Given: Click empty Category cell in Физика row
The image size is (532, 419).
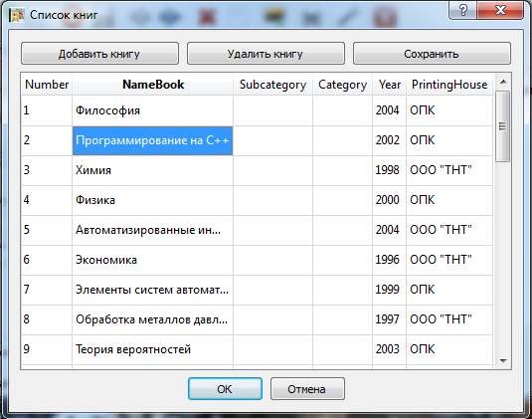Looking at the screenshot, I should [342, 200].
